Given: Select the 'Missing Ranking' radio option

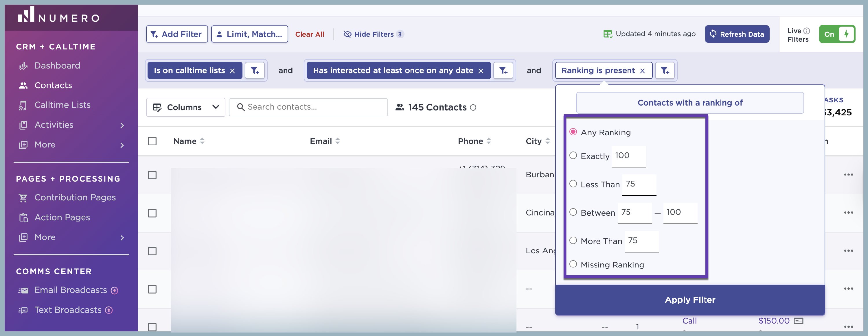Looking at the screenshot, I should click(573, 264).
